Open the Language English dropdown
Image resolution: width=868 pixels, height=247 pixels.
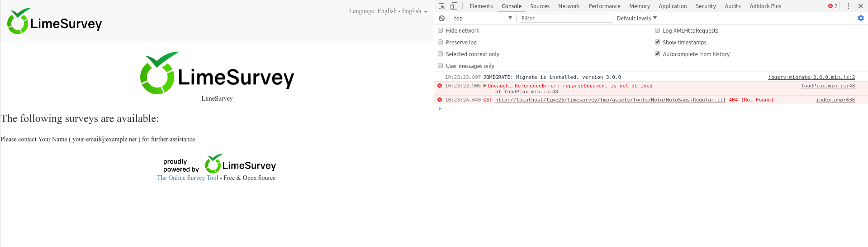[388, 11]
